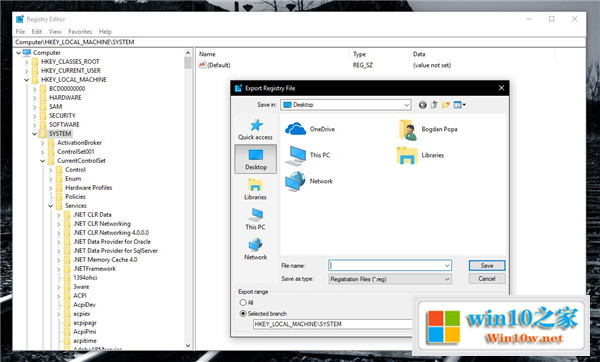This screenshot has width=600, height=362.
Task: Select This PC in the places bar
Action: click(x=255, y=219)
